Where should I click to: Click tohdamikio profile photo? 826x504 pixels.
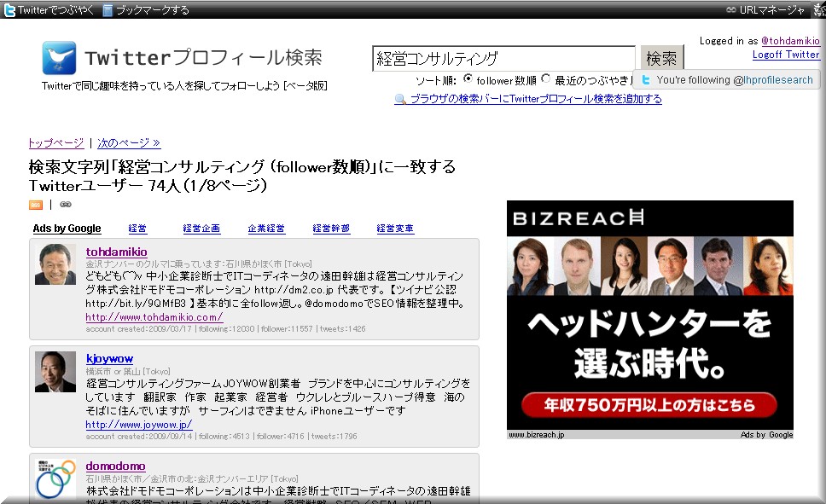tap(55, 264)
